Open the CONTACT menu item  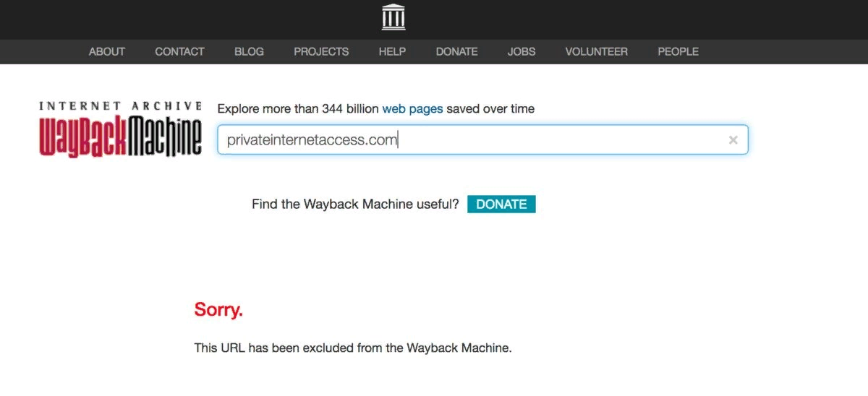tap(179, 51)
